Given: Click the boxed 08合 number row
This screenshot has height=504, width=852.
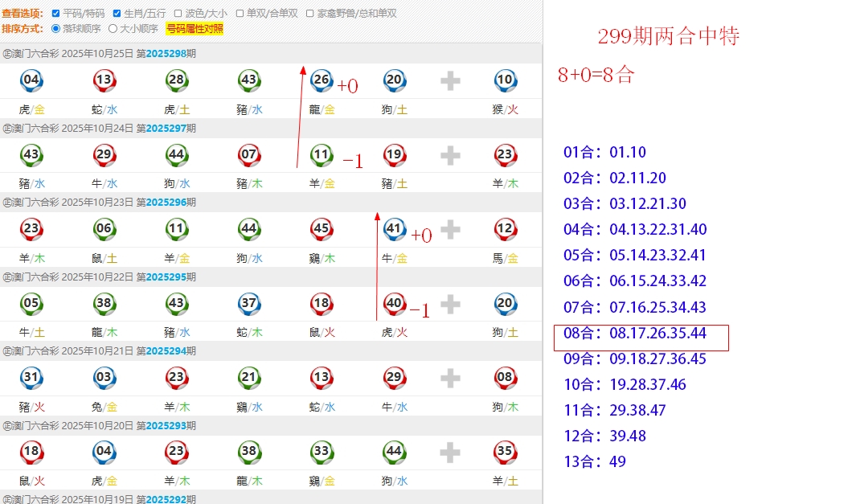Looking at the screenshot, I should pos(641,333).
